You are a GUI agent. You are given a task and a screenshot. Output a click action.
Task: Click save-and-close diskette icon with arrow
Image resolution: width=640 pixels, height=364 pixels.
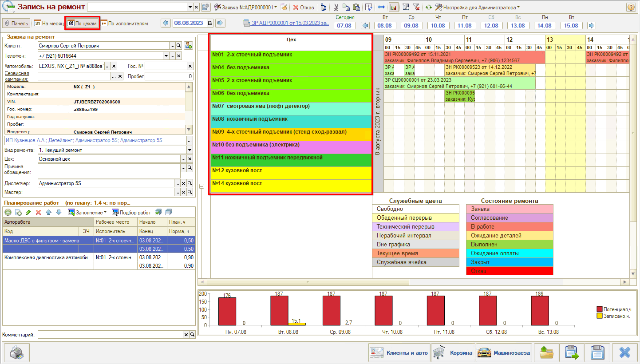[x=572, y=353]
